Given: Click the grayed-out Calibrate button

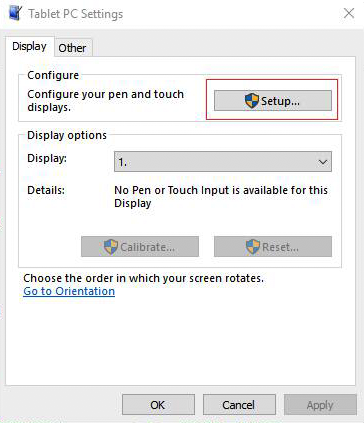Looking at the screenshot, I should (x=140, y=247).
